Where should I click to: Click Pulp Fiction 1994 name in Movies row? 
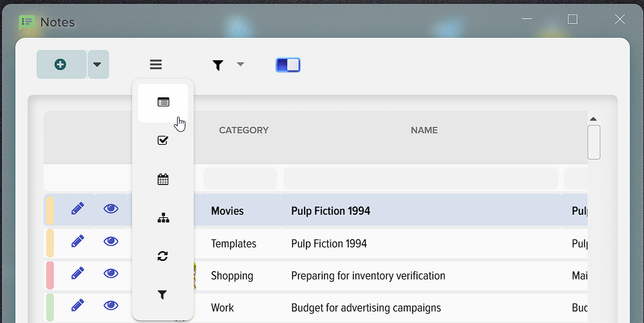point(330,211)
